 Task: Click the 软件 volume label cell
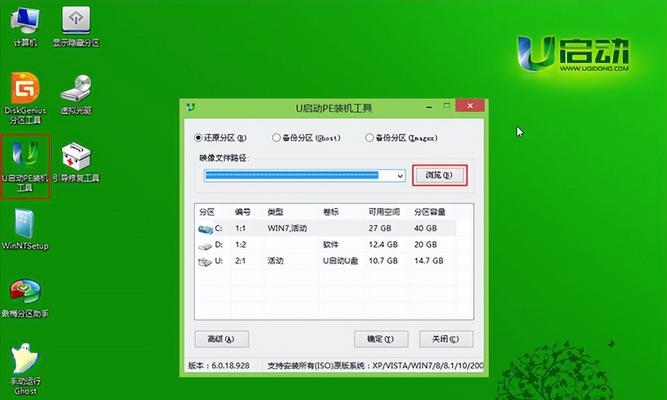331,245
